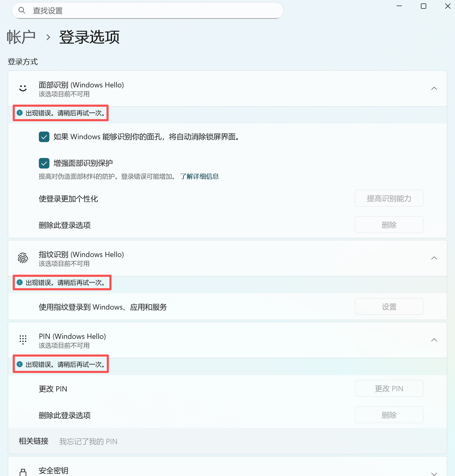Select 登录选项 in the breadcrumb

89,37
